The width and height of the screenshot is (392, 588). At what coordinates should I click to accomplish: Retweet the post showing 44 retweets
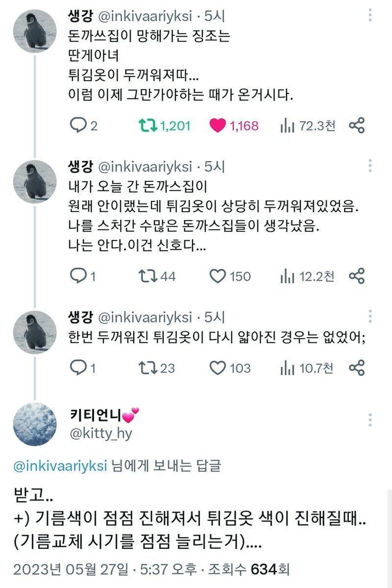146,276
